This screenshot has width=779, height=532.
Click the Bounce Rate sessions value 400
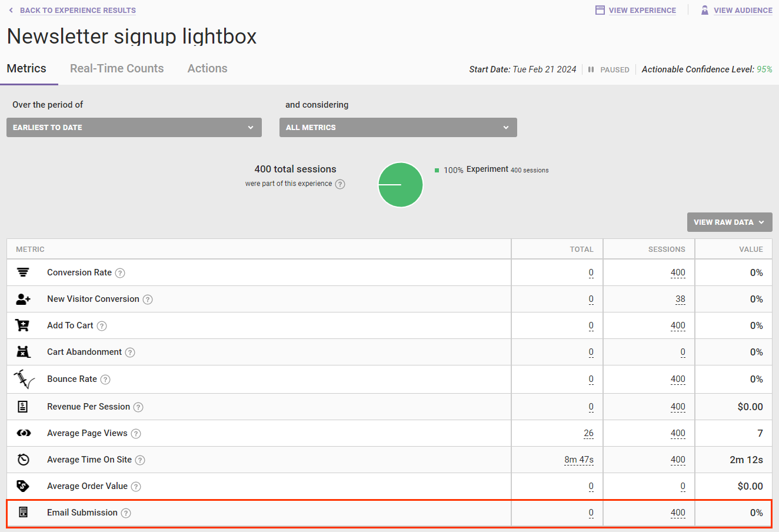pos(678,379)
